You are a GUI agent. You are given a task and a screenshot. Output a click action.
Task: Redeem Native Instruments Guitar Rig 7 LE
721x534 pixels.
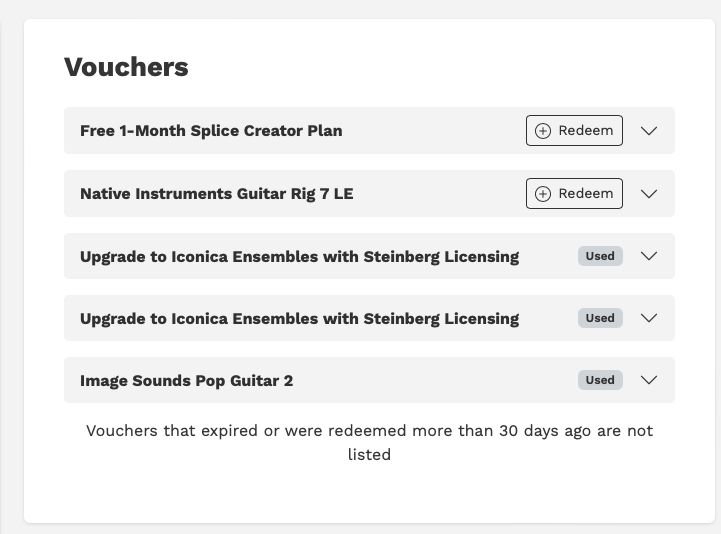(574, 193)
